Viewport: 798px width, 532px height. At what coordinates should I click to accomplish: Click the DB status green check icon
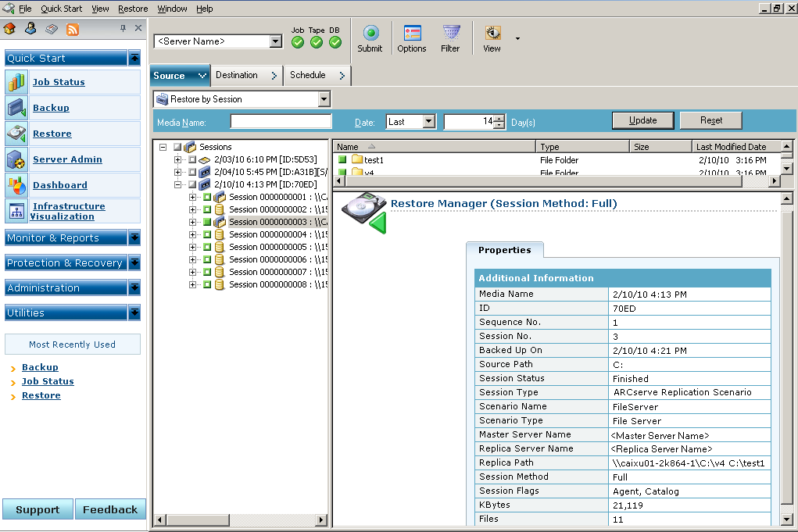click(335, 43)
